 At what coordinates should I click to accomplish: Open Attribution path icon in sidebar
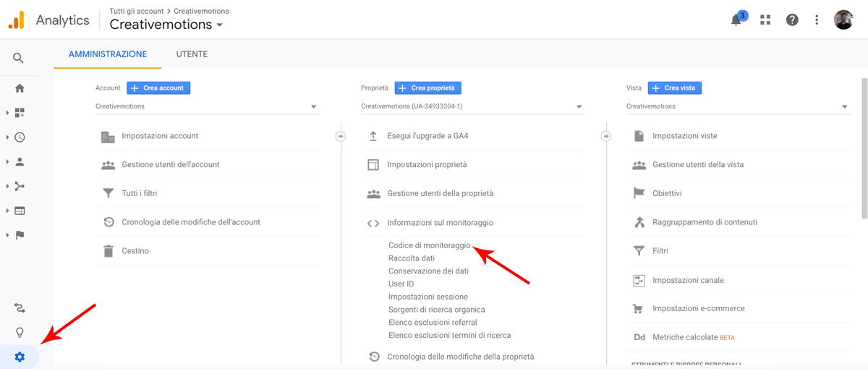pos(20,308)
